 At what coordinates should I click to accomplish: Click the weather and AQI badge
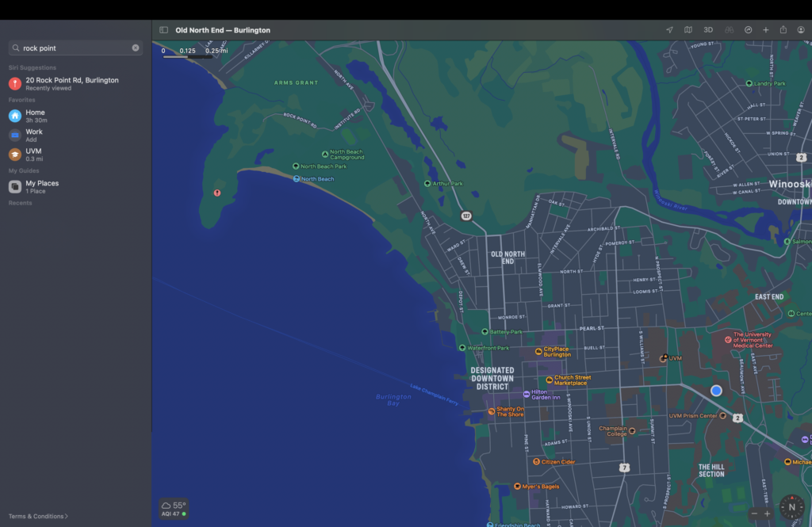point(174,509)
